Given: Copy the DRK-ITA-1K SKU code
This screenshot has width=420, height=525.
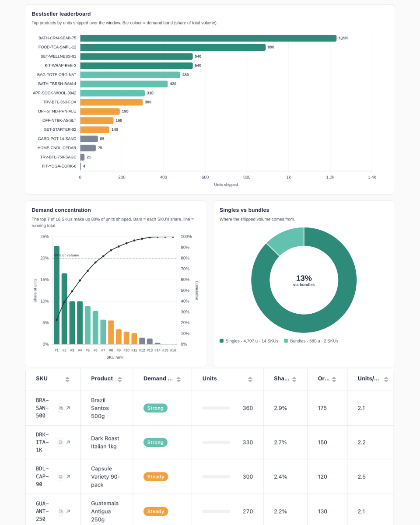Looking at the screenshot, I should [x=61, y=442].
